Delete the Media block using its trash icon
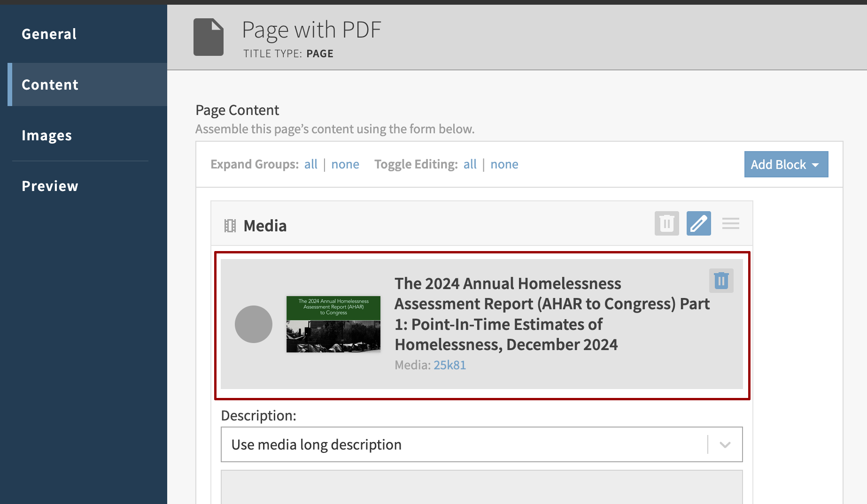Viewport: 867px width, 504px height. click(666, 223)
